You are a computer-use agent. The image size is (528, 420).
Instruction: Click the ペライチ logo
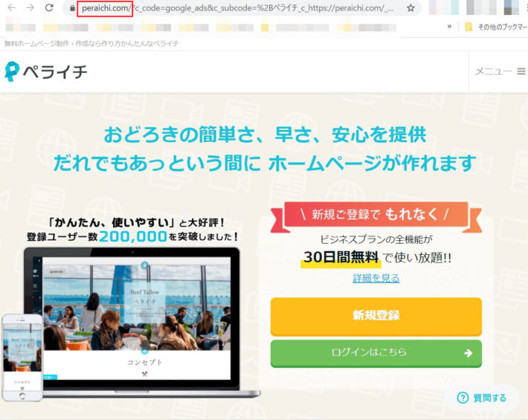point(46,71)
